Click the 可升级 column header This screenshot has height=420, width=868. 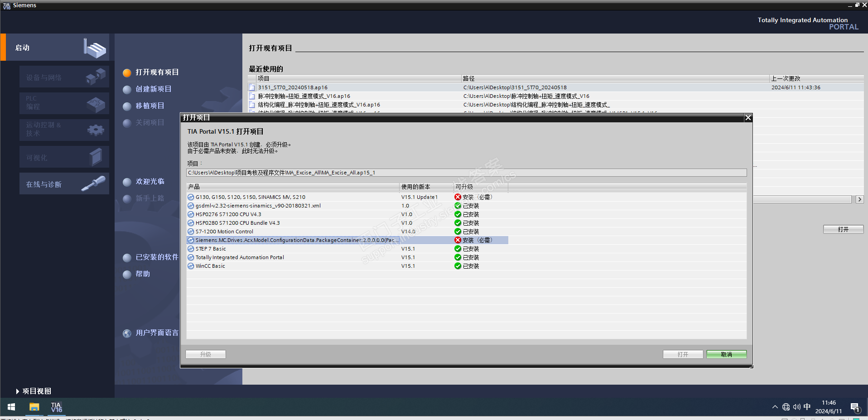coord(481,187)
